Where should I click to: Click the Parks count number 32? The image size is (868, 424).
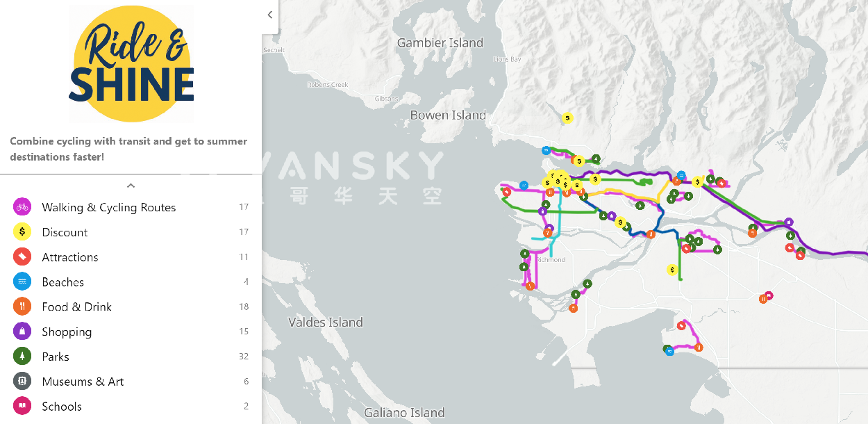tap(244, 357)
